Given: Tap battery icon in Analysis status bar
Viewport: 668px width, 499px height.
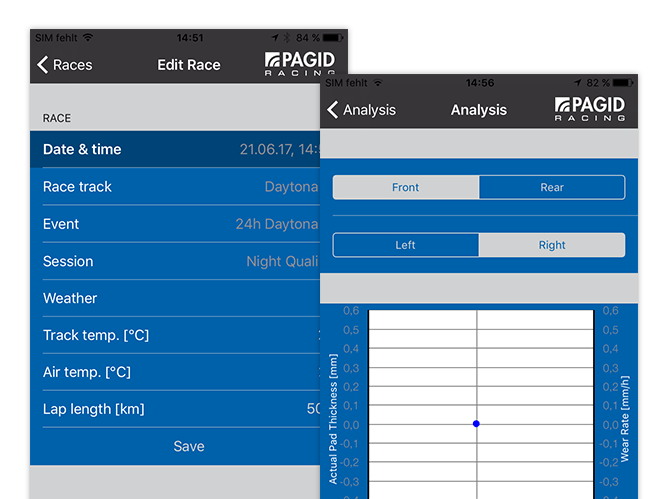Looking at the screenshot, I should 622,83.
